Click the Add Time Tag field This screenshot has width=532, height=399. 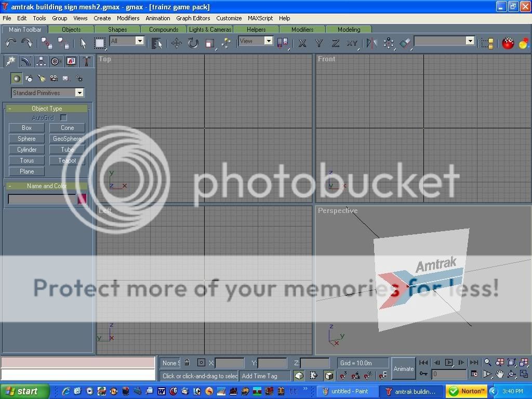coord(264,376)
